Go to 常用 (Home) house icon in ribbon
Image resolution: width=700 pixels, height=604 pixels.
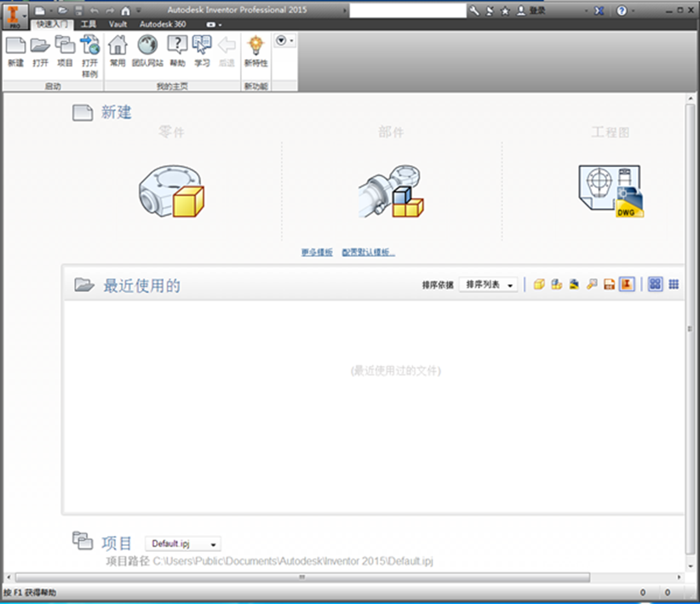pos(118,51)
